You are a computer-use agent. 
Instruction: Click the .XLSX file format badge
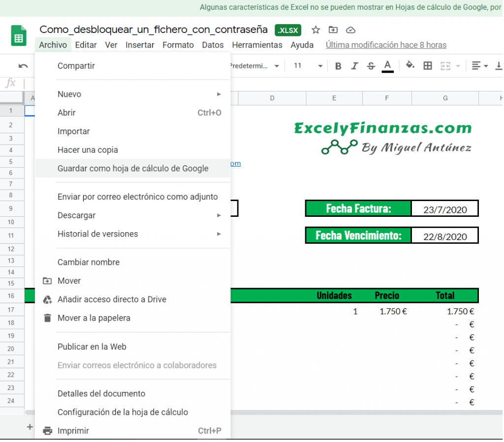tap(287, 30)
